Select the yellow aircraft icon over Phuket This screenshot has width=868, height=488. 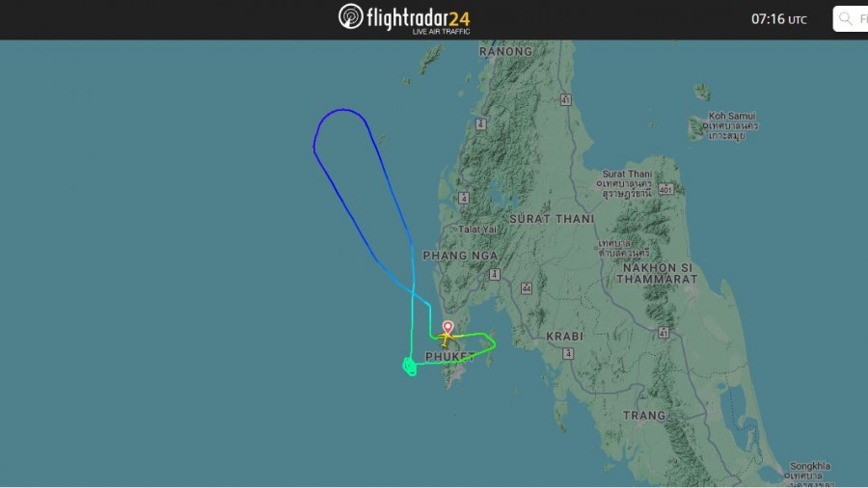(446, 338)
